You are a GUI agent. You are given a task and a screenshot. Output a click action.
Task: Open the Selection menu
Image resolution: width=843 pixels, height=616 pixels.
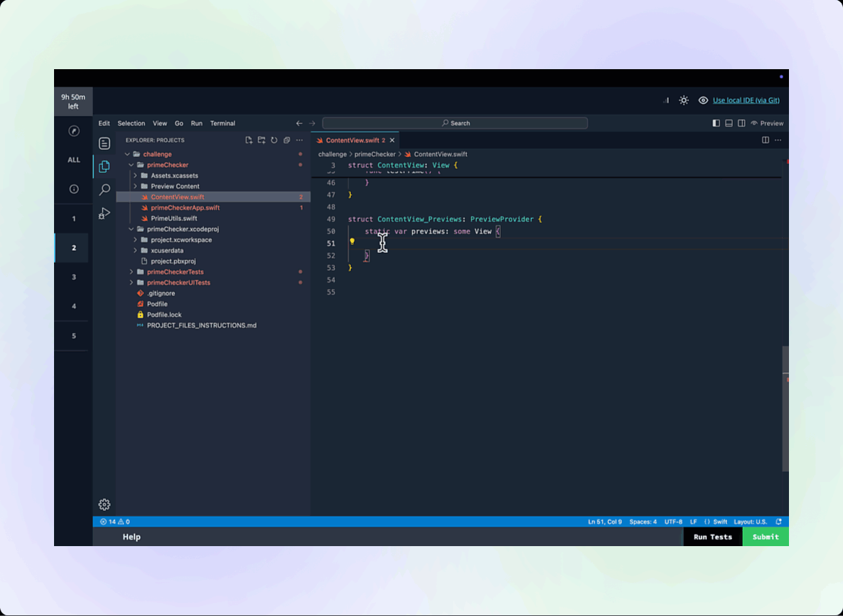tap(131, 123)
